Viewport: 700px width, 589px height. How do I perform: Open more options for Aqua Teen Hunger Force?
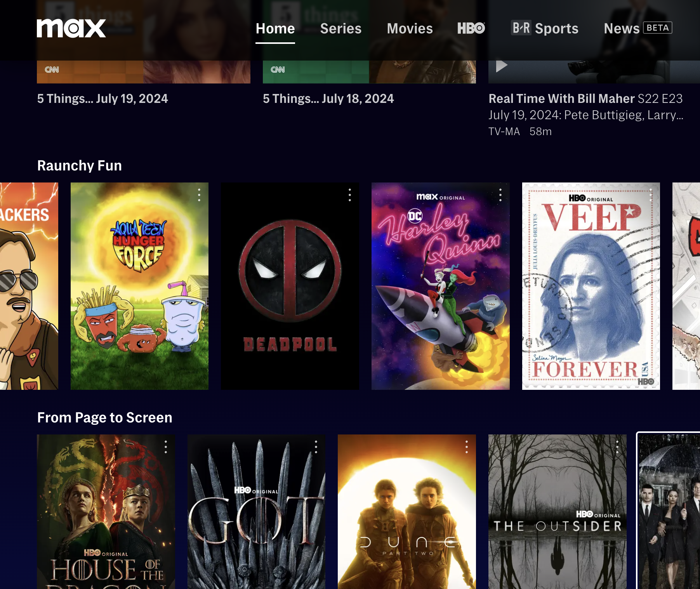[199, 195]
